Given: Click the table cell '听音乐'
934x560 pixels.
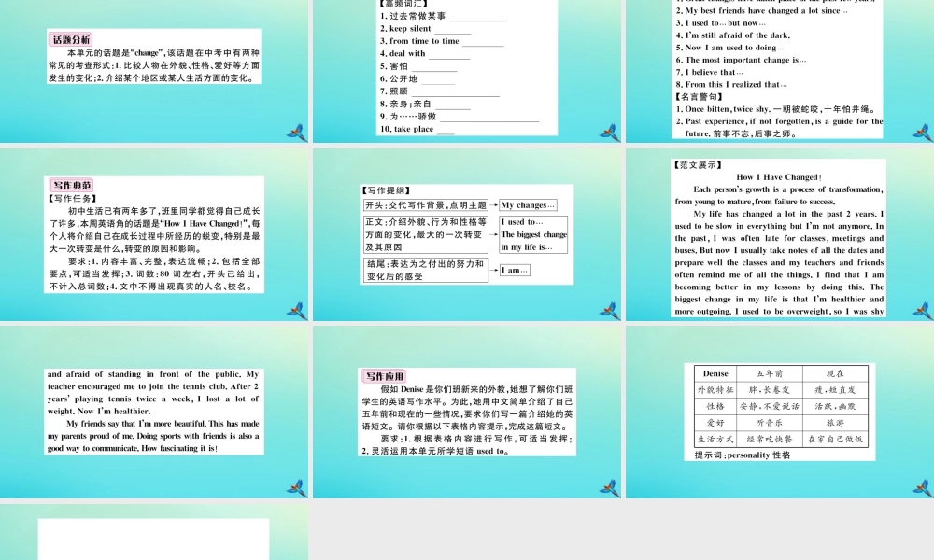Looking at the screenshot, I should [x=770, y=423].
